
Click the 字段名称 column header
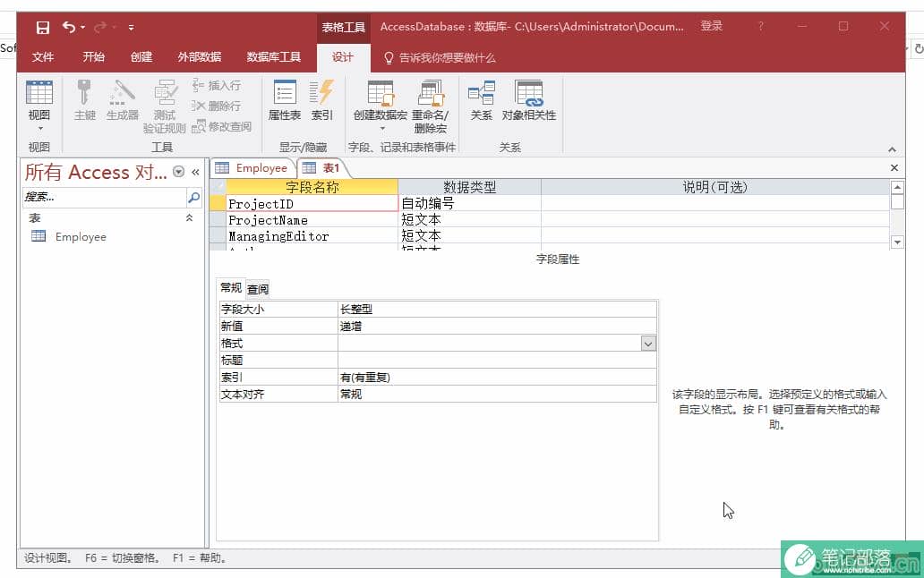(x=312, y=187)
